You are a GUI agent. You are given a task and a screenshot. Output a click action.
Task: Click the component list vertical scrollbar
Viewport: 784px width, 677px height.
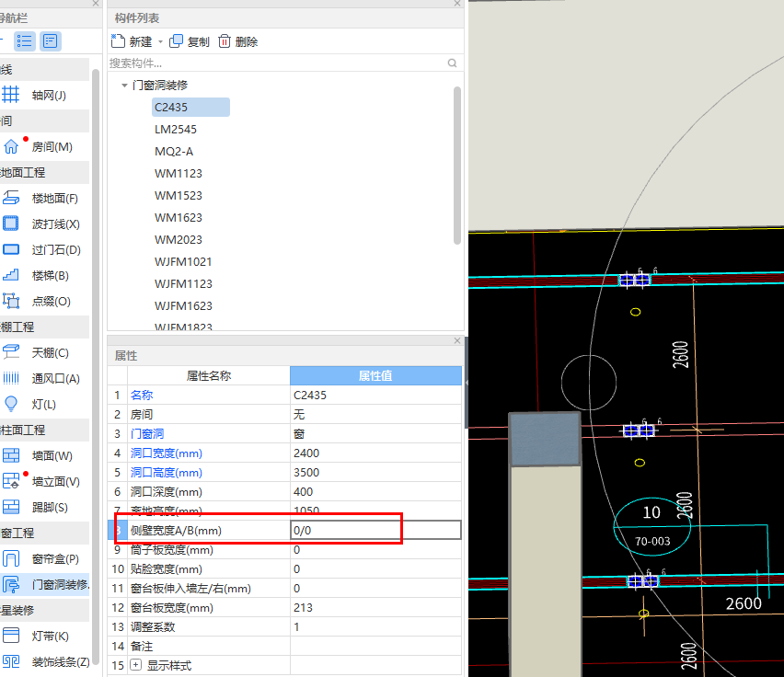click(x=456, y=166)
